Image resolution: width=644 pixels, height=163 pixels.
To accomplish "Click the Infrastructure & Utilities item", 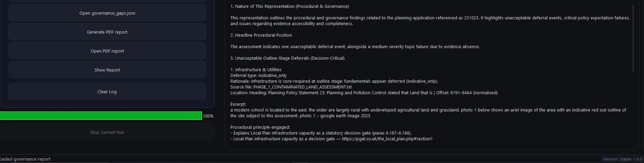I will pos(256,70).
